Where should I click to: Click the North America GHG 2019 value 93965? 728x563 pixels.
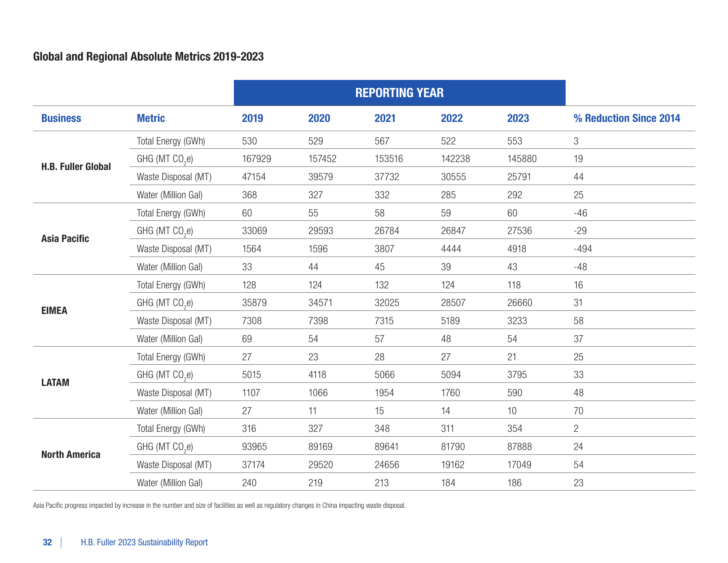[254, 447]
